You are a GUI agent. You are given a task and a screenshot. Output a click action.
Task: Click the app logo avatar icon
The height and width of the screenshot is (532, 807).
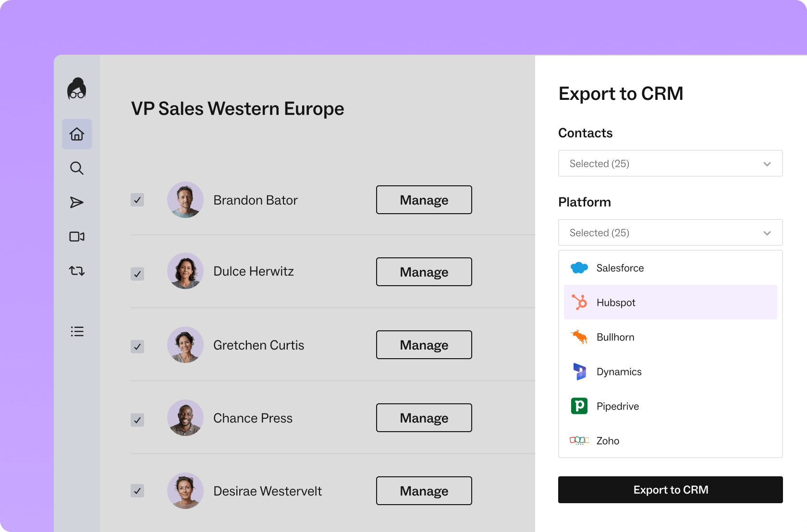pos(77,89)
